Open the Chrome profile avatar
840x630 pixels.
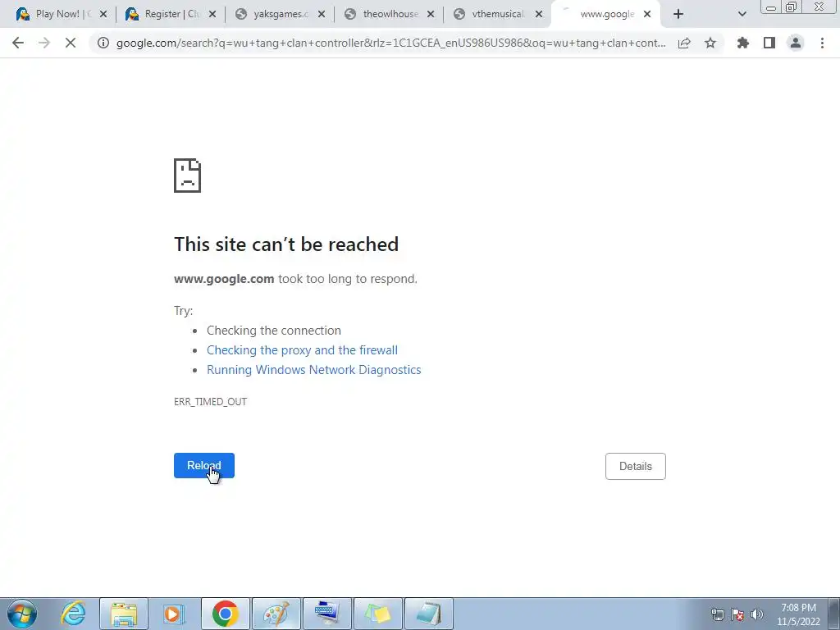pyautogui.click(x=796, y=43)
